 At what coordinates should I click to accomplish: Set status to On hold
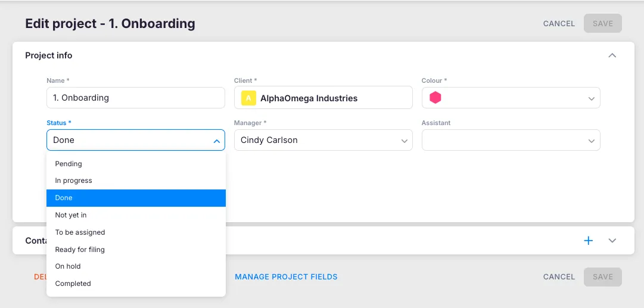point(68,266)
